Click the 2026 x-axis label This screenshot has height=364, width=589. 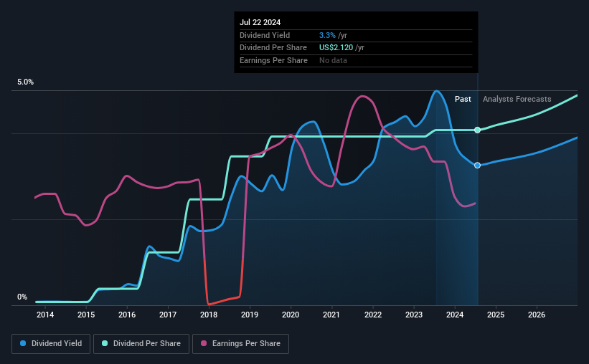tap(537, 315)
